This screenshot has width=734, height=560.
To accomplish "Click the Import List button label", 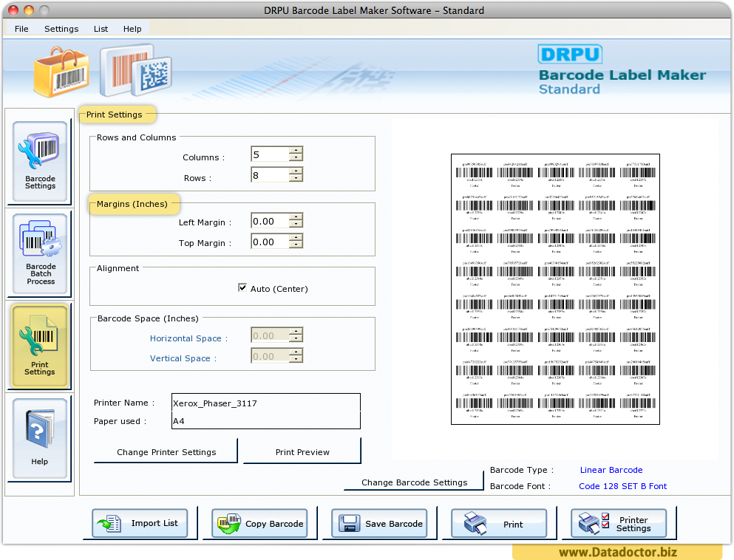I will click(x=154, y=523).
